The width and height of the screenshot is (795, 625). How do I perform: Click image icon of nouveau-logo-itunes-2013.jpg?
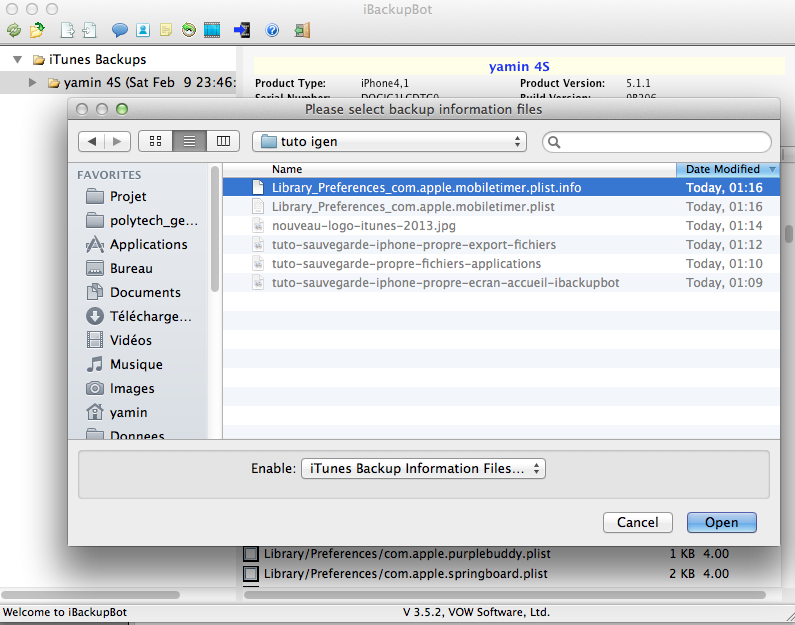click(258, 226)
